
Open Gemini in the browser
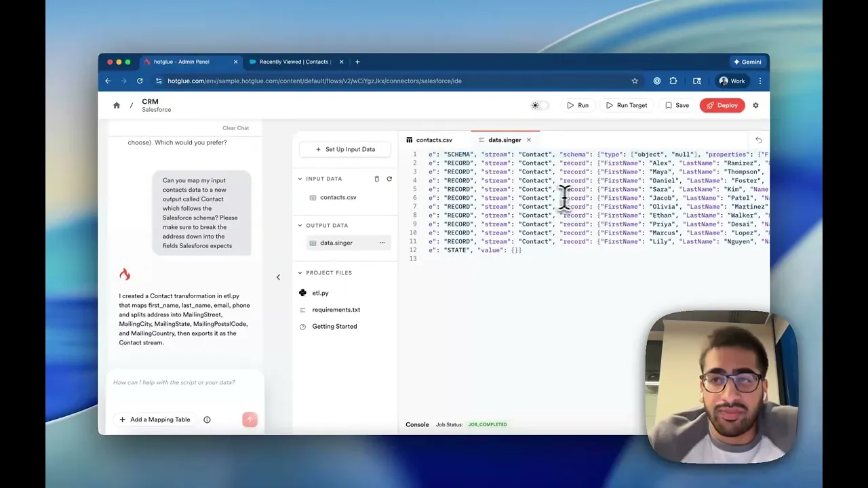tap(747, 62)
